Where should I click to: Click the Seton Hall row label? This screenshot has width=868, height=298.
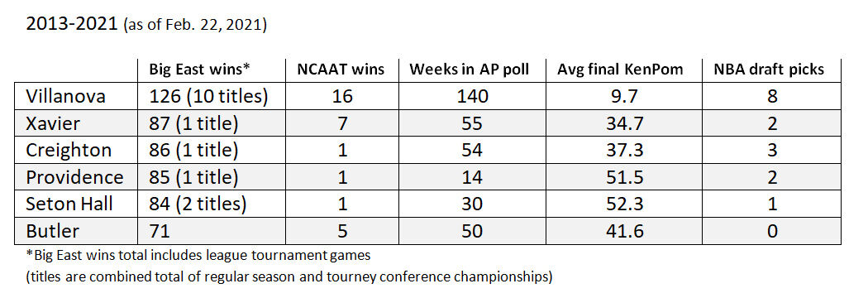click(69, 204)
